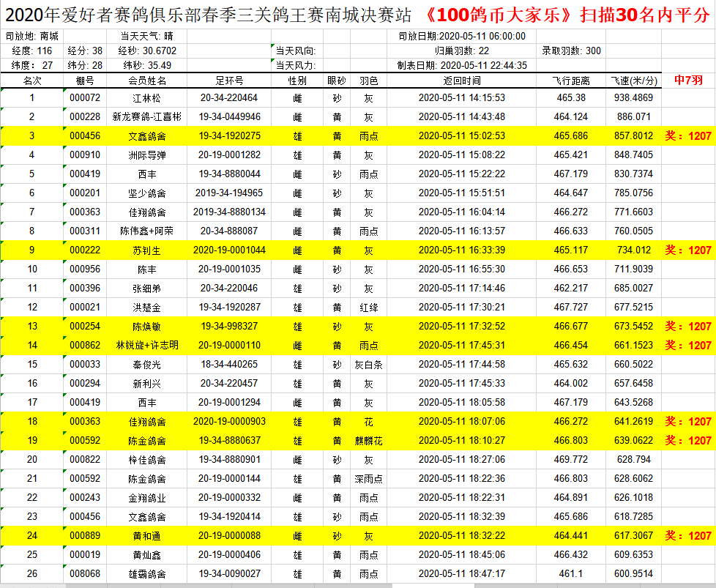Select the 纬度: 27 cell
Screen dimensions: 716x588
point(32,65)
